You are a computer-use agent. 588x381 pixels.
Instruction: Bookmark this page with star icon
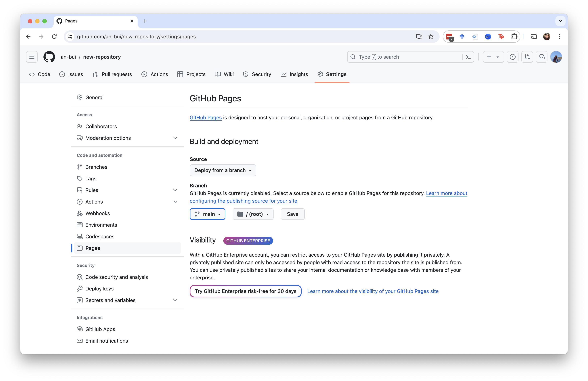coord(431,37)
